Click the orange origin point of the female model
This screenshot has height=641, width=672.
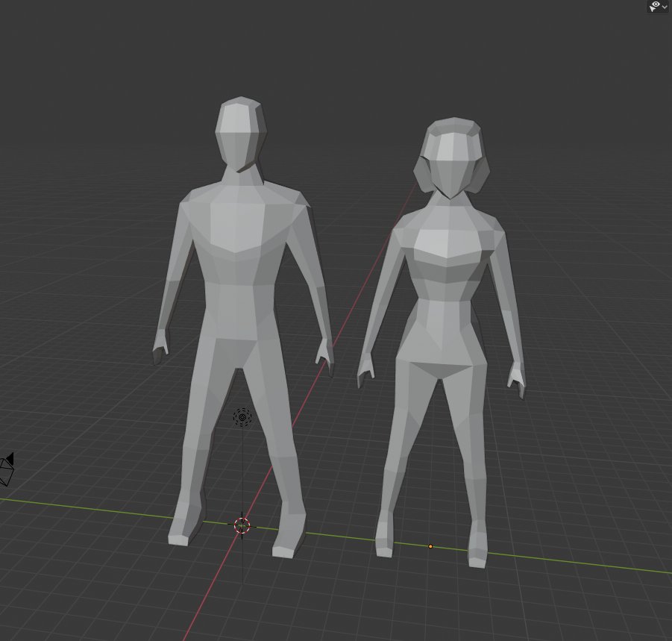coord(430,546)
